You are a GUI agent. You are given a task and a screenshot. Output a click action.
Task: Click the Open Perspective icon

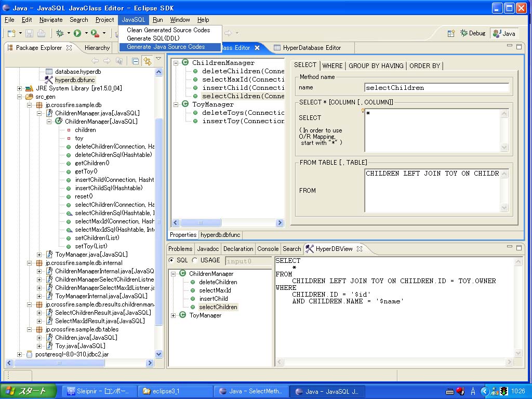click(x=450, y=33)
